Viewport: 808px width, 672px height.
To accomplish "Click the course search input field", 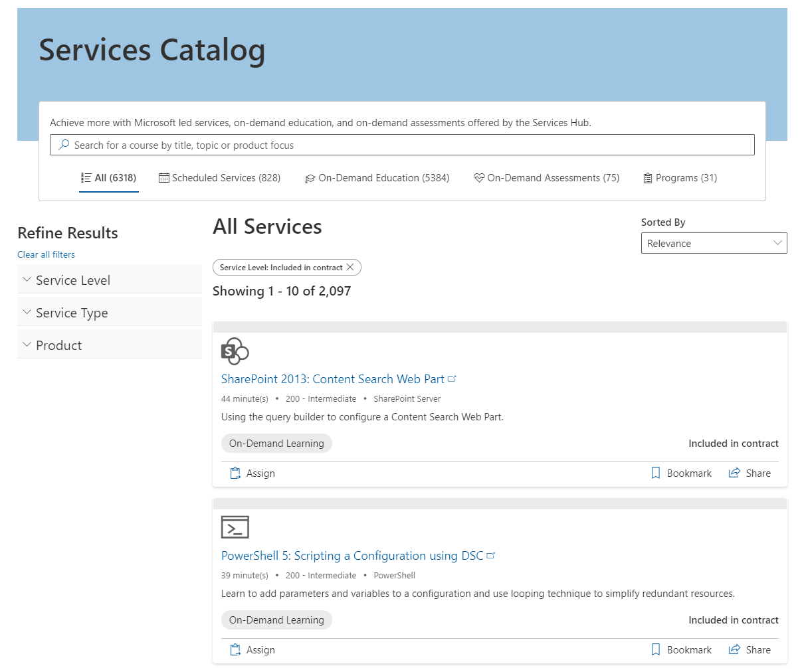I will pyautogui.click(x=402, y=145).
